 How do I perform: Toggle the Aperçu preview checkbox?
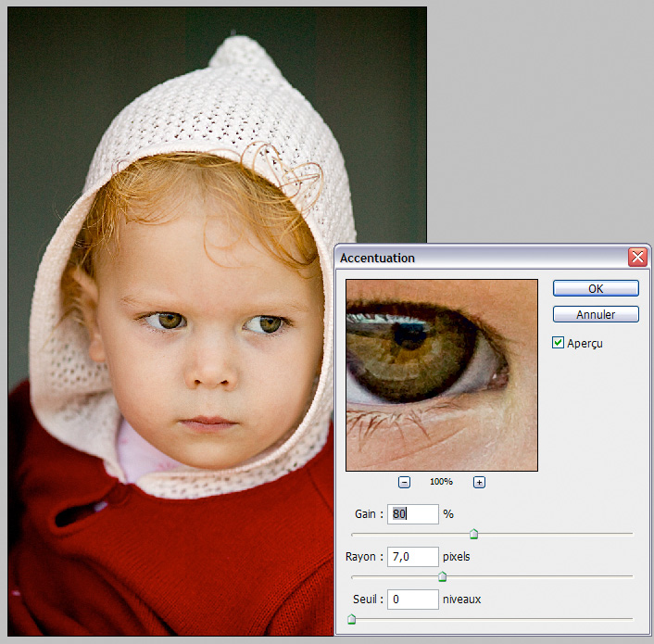coord(558,343)
